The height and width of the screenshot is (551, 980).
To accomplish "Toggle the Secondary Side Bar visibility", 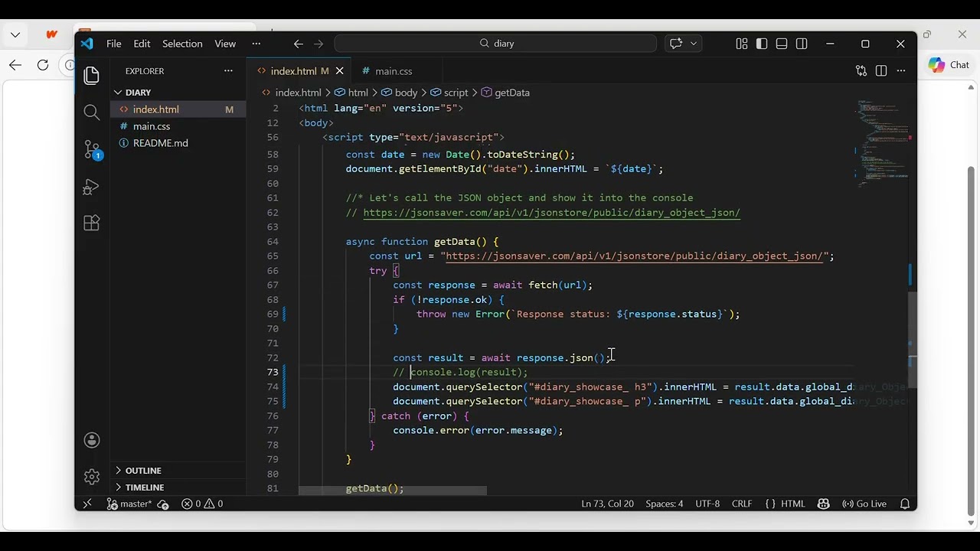I will [x=802, y=44].
